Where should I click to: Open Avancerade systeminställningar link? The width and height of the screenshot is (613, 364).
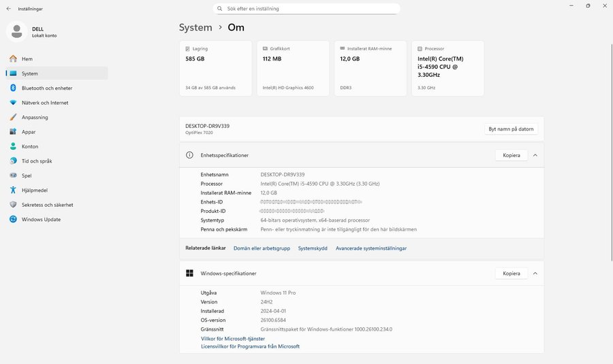(371, 248)
